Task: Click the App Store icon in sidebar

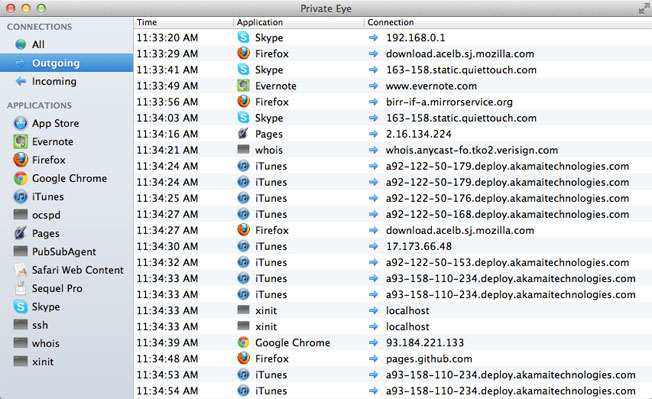Action: click(x=20, y=123)
